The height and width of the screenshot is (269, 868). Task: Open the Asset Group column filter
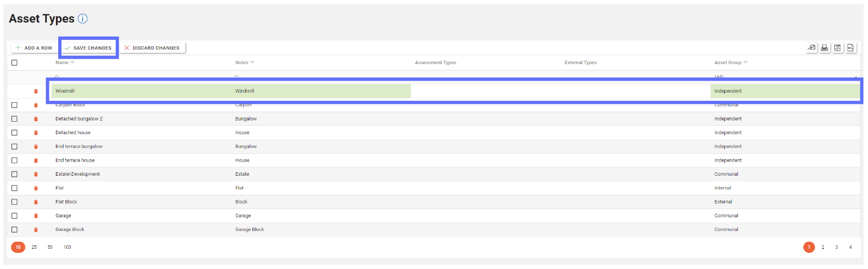coord(745,62)
